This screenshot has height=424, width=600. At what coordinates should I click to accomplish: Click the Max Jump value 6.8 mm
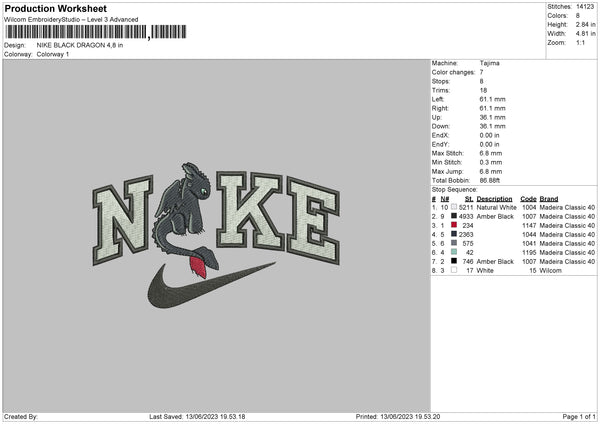(x=491, y=171)
